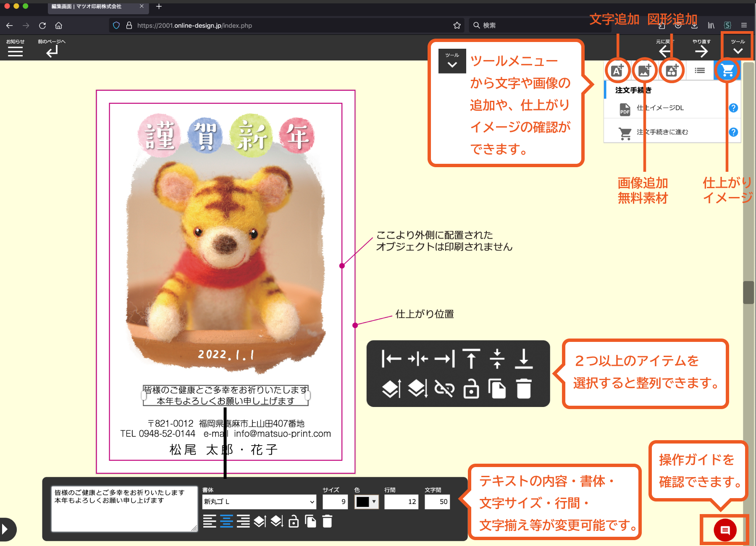Image resolution: width=756 pixels, height=546 pixels.
Task: Click the greeting text editing area
Action: pos(124,509)
